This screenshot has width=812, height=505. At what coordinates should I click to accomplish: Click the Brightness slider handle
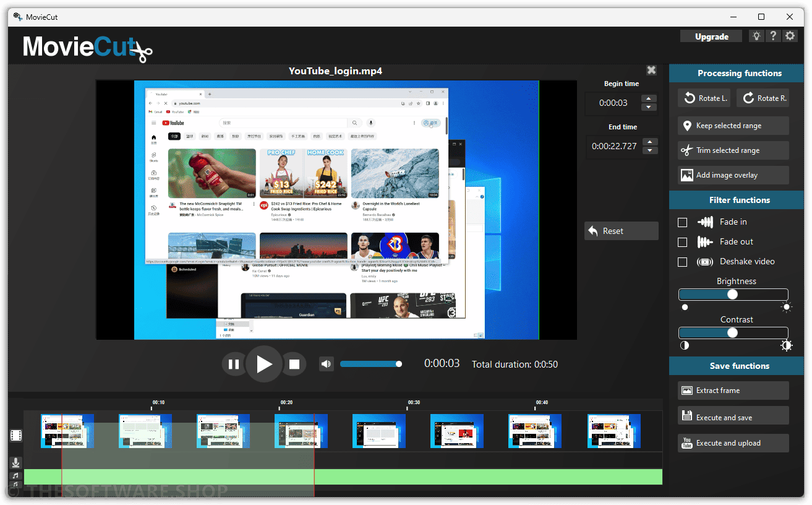(733, 295)
